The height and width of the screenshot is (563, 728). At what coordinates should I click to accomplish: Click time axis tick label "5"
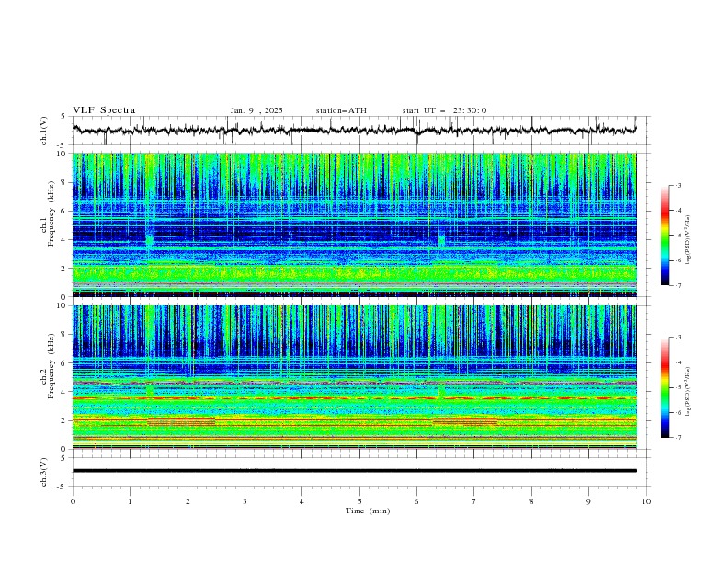(x=359, y=501)
